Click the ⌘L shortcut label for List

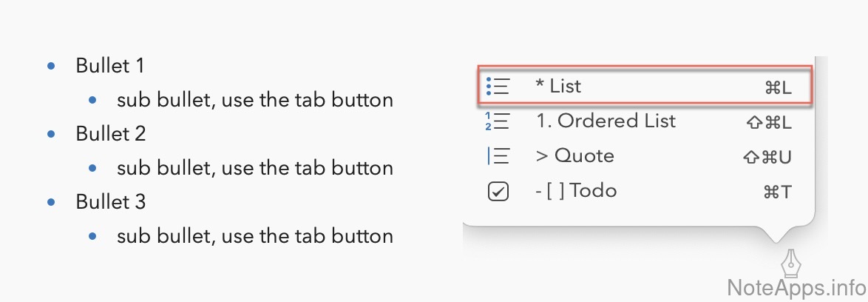[778, 87]
